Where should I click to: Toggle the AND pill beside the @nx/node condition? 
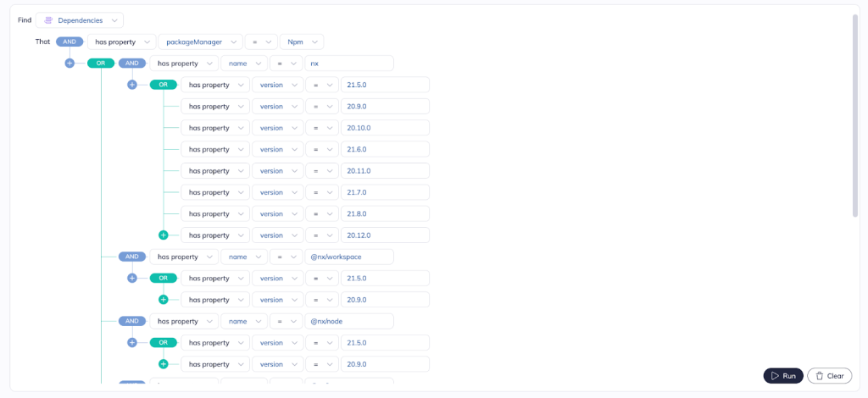click(131, 321)
